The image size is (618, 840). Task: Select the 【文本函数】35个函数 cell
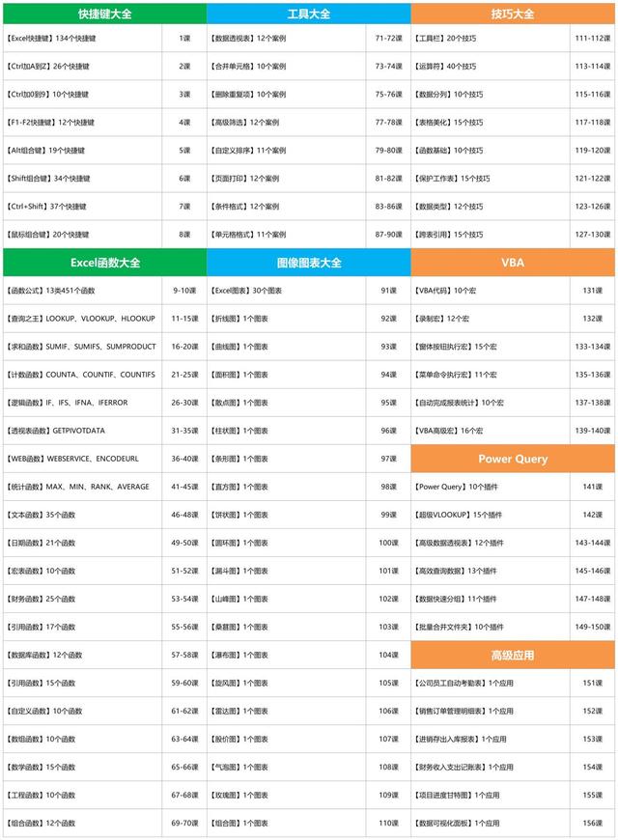[82, 515]
